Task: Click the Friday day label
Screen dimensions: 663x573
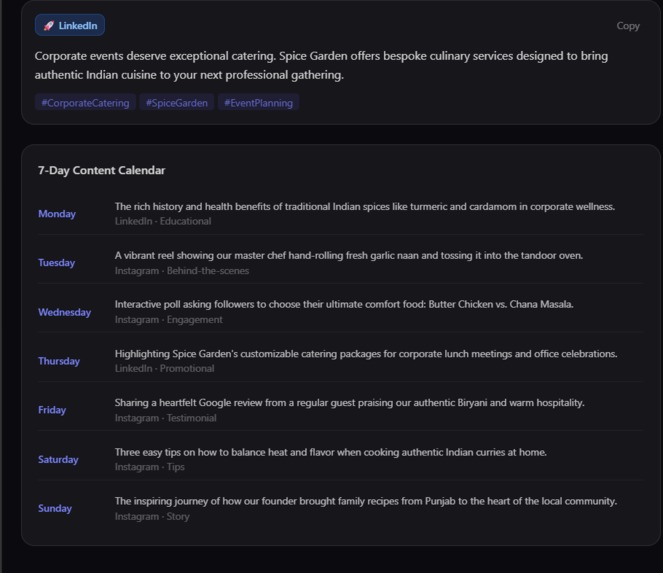Action: pyautogui.click(x=52, y=410)
